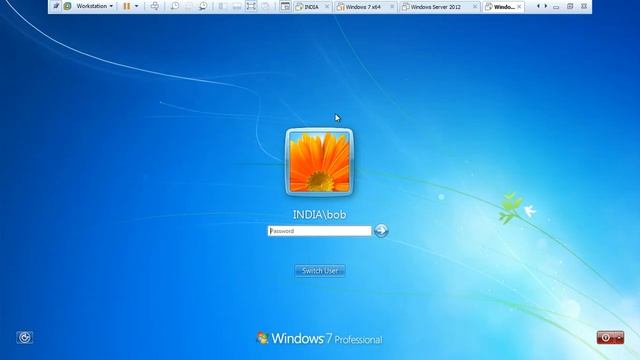Restore the VMware window from full screen

(x=570, y=7)
